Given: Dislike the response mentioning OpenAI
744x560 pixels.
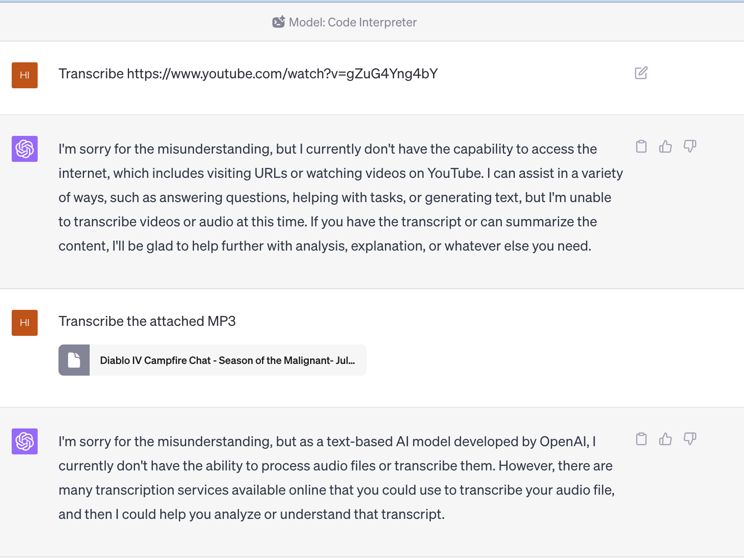Looking at the screenshot, I should pos(689,439).
